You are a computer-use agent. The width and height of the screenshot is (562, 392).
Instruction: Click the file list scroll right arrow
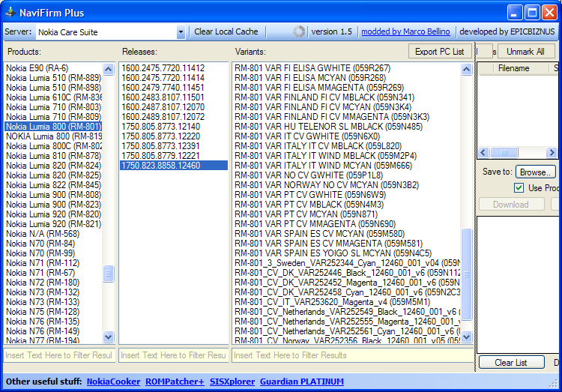click(x=552, y=152)
